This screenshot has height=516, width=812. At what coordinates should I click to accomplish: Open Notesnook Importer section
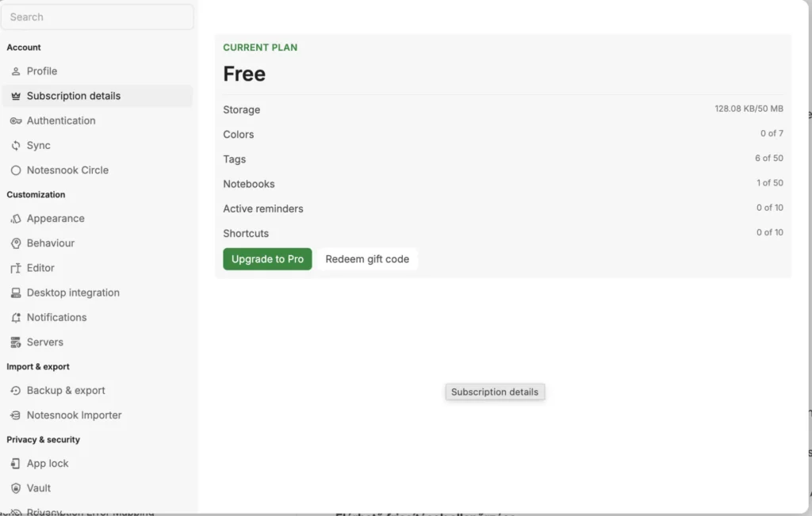click(x=98, y=415)
